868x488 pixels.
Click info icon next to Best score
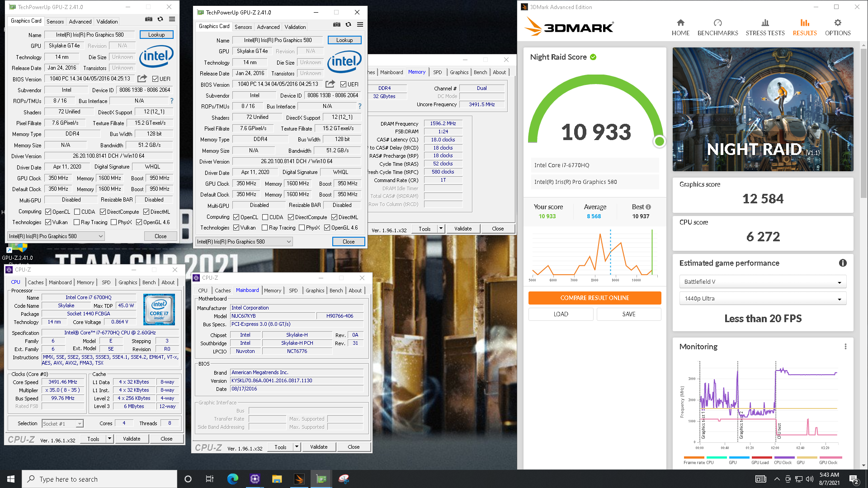(648, 207)
